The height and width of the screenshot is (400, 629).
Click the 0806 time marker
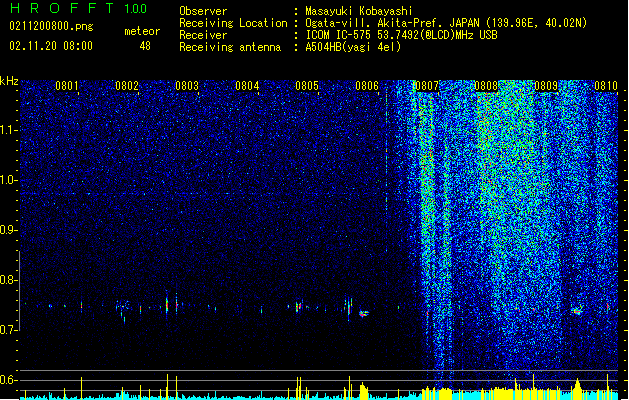point(367,86)
